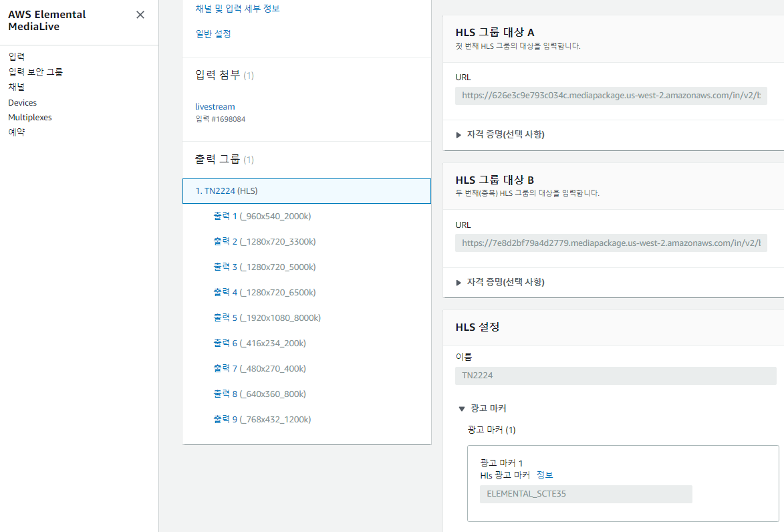
Task: Open 출력 6 (_416x234_200k)
Action: tap(259, 344)
